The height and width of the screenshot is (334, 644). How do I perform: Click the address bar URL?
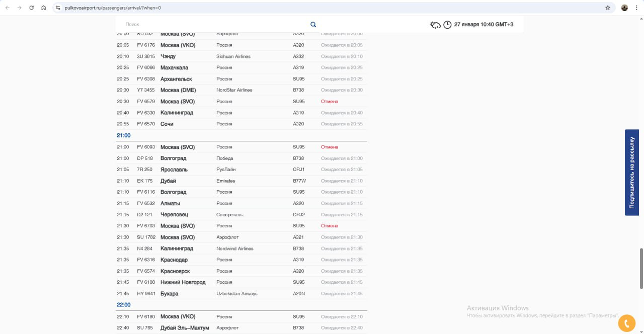(x=113, y=8)
